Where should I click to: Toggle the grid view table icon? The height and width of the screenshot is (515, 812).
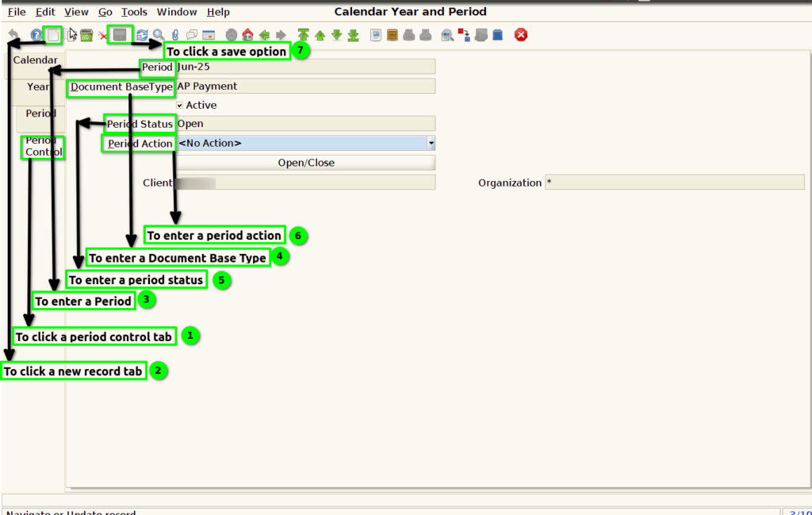pos(209,35)
